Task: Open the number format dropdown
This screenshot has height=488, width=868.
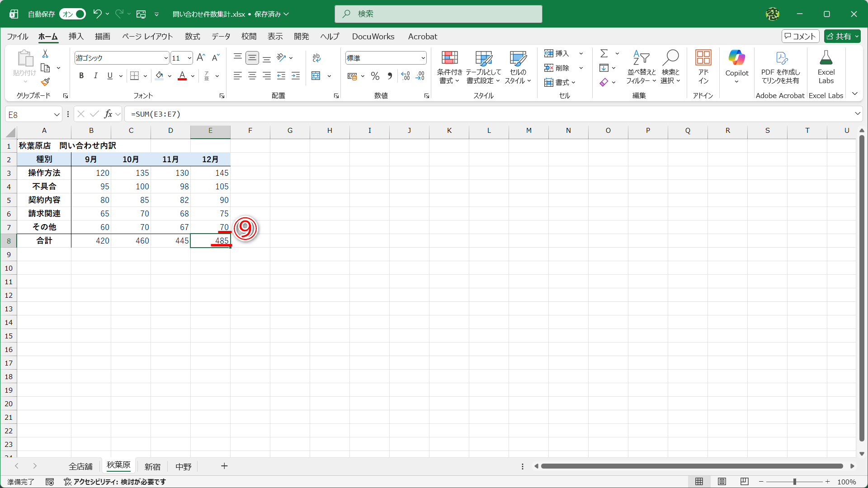Action: click(423, 58)
